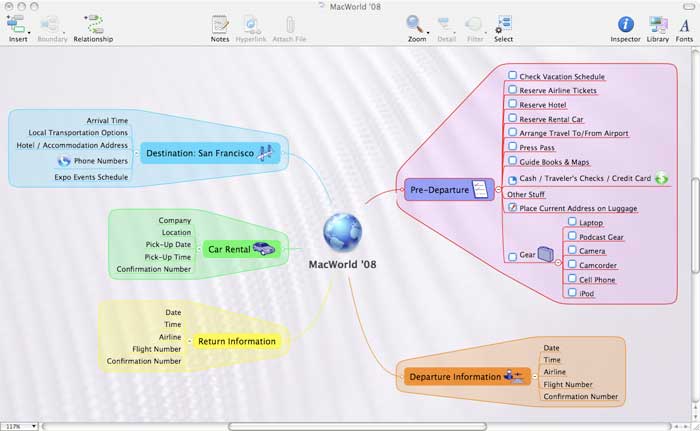Check the Guide Books & Maps box
The width and height of the screenshot is (700, 431).
tap(512, 161)
